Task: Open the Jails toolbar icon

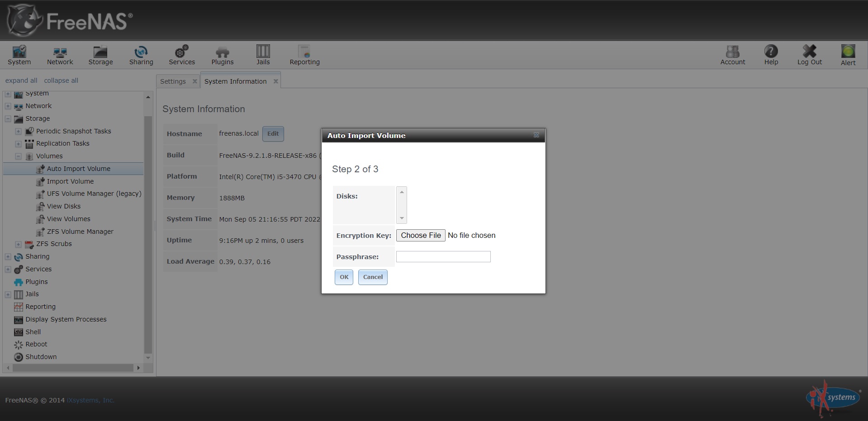Action: point(263,55)
